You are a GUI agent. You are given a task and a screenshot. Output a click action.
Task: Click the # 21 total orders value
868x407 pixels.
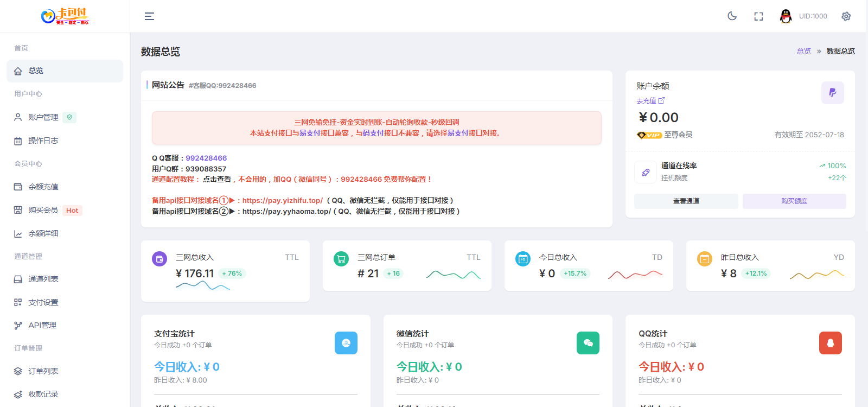point(368,274)
